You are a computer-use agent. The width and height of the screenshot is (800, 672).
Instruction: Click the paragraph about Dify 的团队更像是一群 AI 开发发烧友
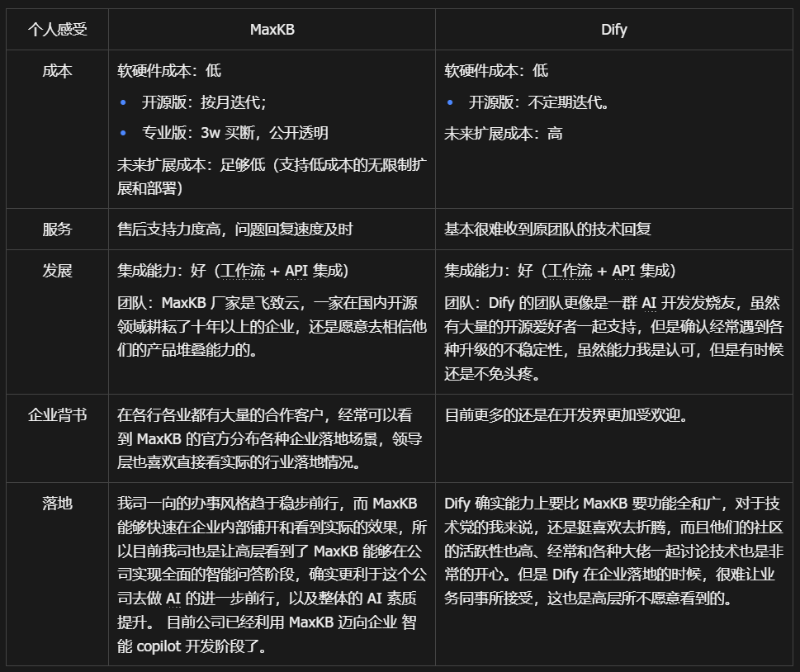[x=613, y=338]
